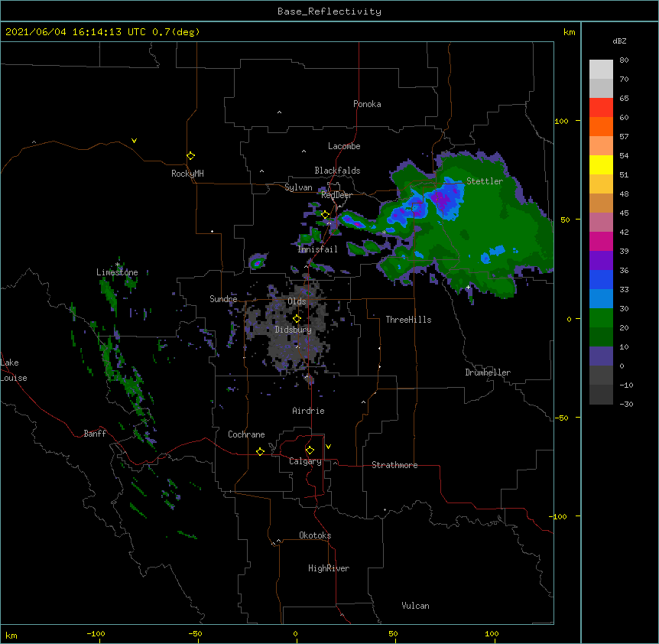
Task: Pick the magenta 39-42 dBZ legend swatch
Action: 601,241
